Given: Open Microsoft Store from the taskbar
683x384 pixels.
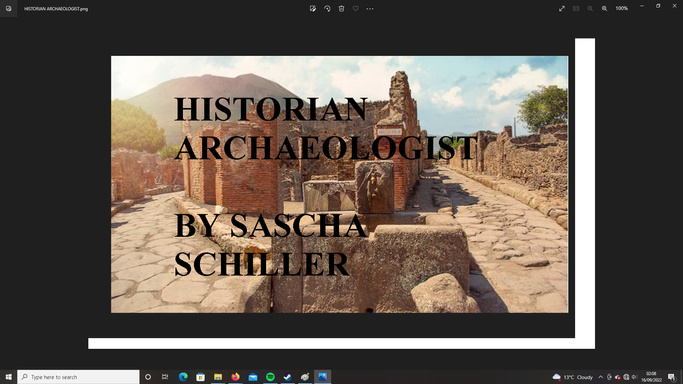Looking at the screenshot, I should pos(200,377).
